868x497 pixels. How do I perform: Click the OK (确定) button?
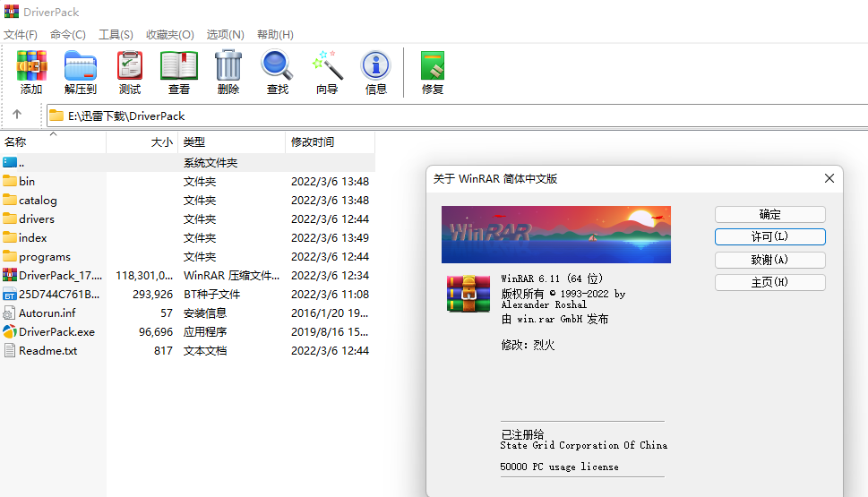(770, 214)
